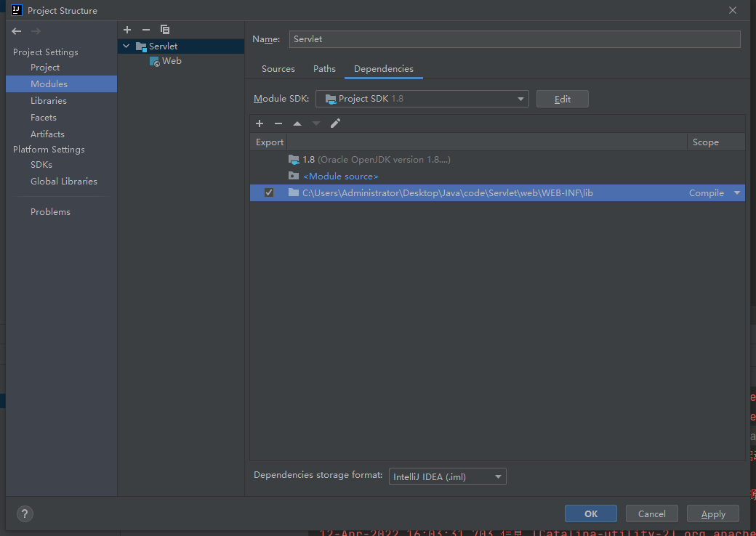Click the forward navigation arrow

[x=36, y=31]
